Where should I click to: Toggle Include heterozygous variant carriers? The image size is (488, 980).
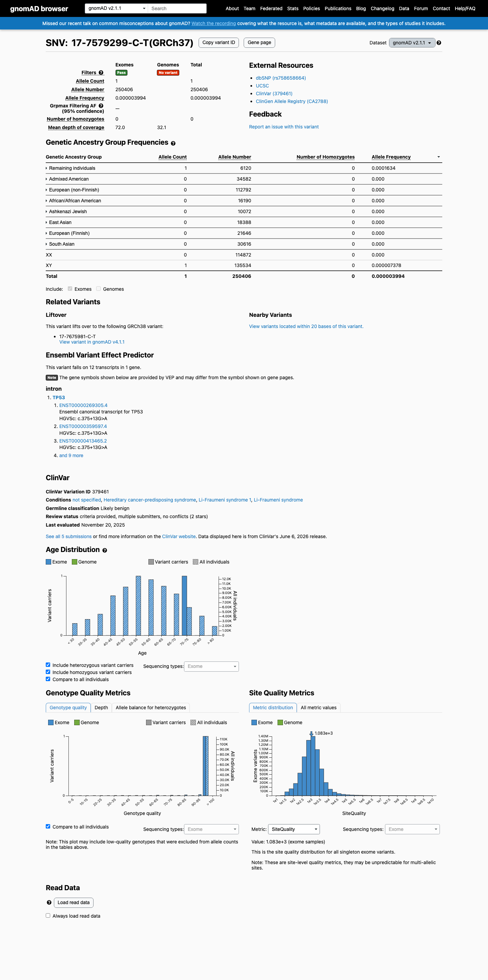click(x=48, y=665)
